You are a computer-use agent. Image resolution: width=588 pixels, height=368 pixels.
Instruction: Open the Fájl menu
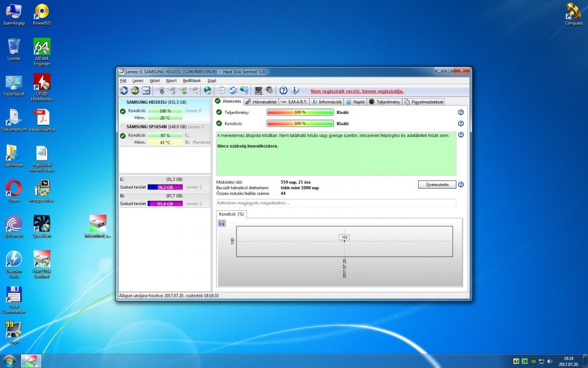pos(123,81)
